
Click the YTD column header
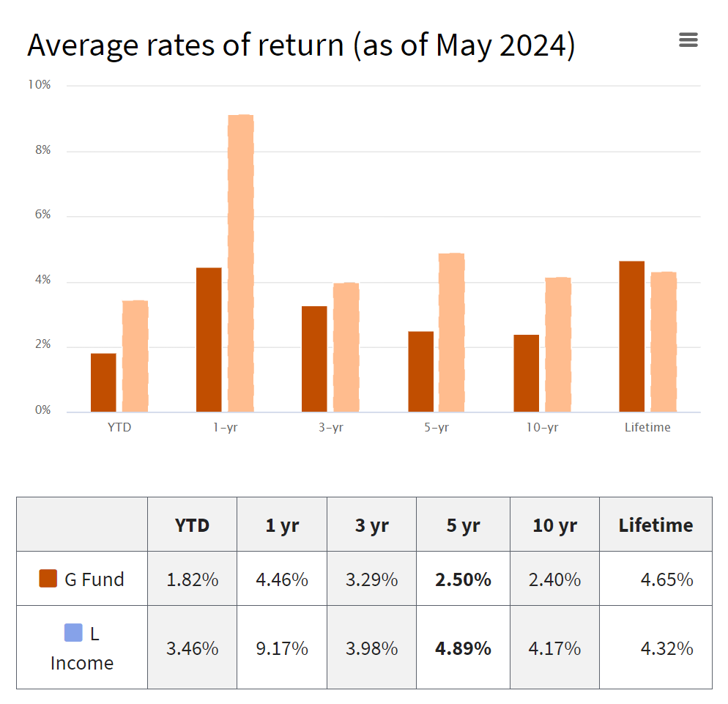point(192,524)
